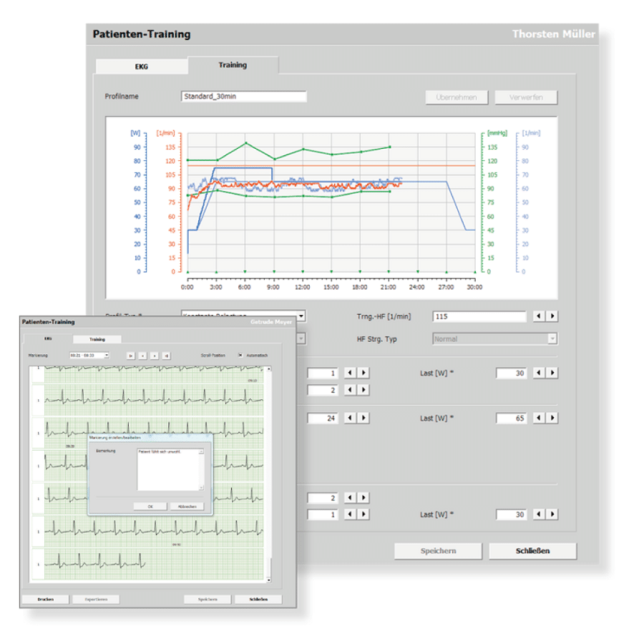Screen dimensions: 644x644
Task: Jump to last marker in EKG window
Action: pos(166,356)
